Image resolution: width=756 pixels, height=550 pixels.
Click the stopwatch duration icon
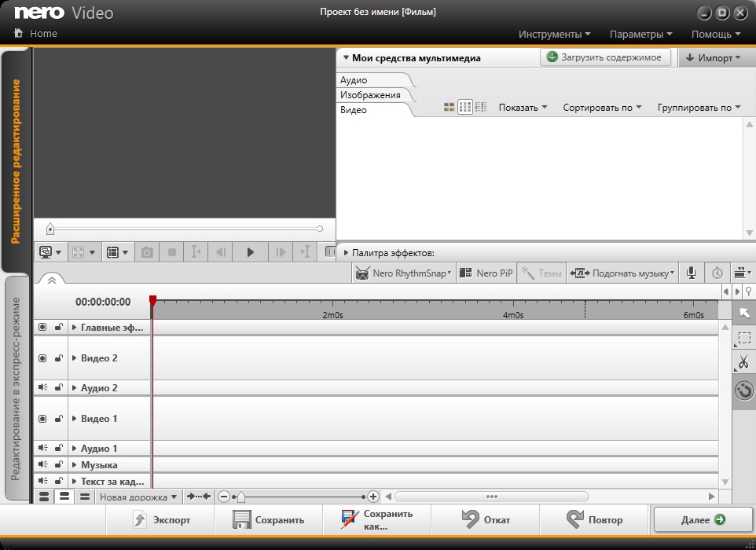point(717,273)
